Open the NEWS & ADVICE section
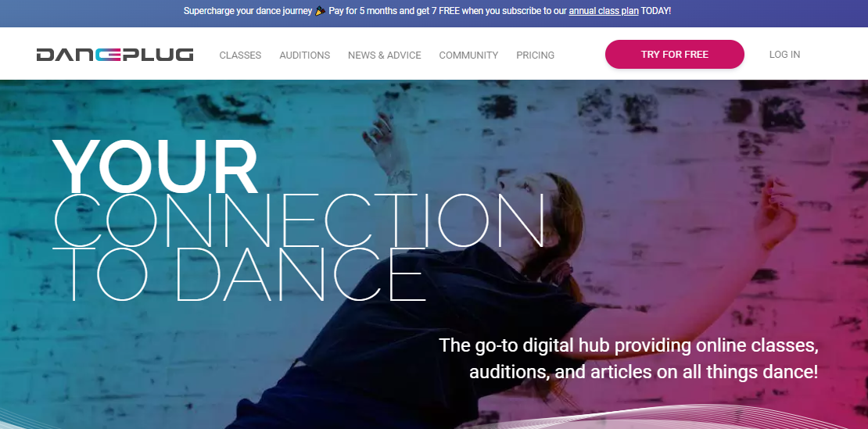 tap(384, 55)
